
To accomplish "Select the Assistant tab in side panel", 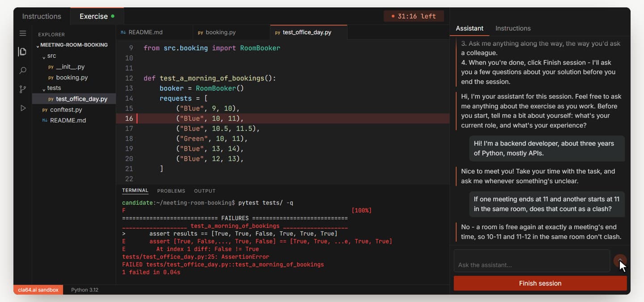I will [x=470, y=28].
